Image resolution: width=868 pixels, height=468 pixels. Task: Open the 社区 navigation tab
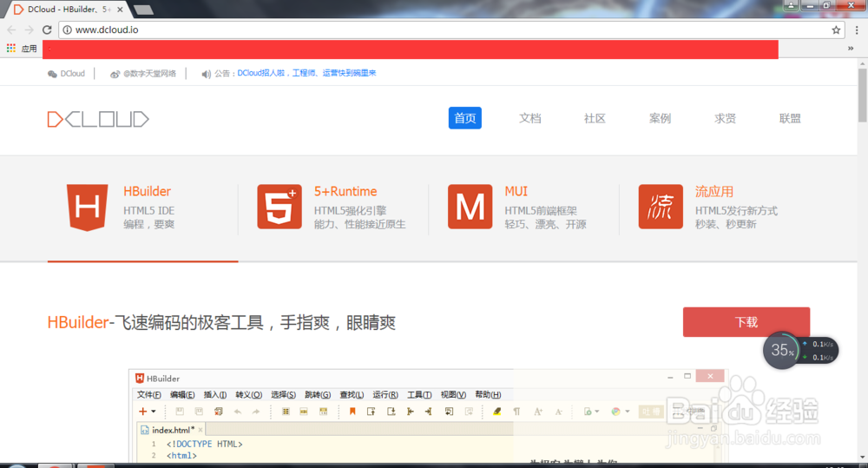pos(595,118)
